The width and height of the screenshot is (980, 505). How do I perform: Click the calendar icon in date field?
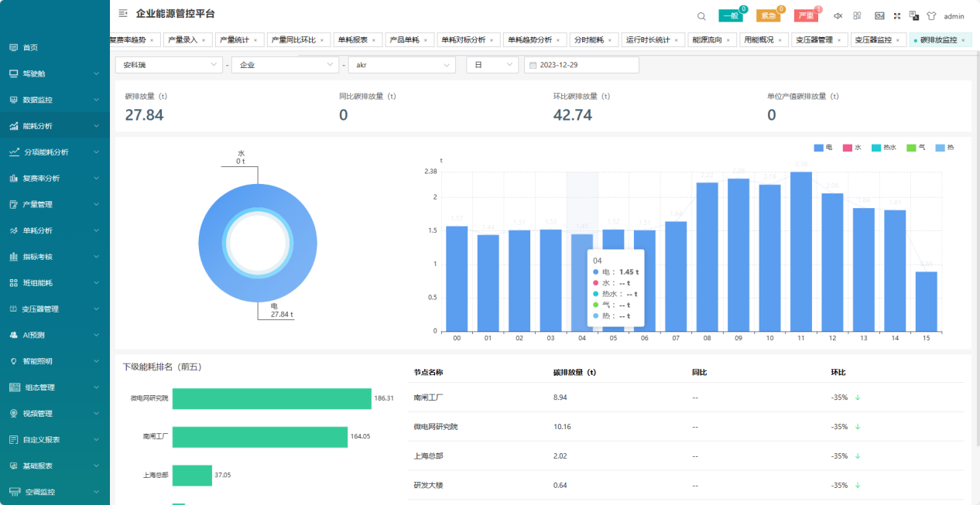click(533, 66)
